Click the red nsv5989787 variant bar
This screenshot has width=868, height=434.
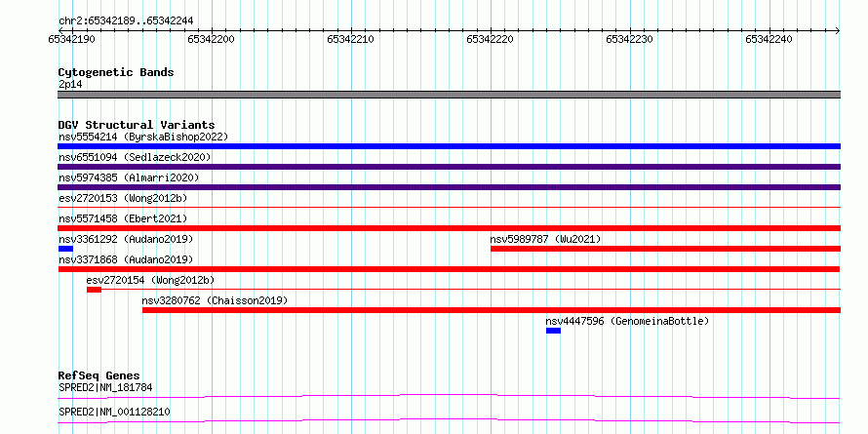pyautogui.click(x=665, y=249)
